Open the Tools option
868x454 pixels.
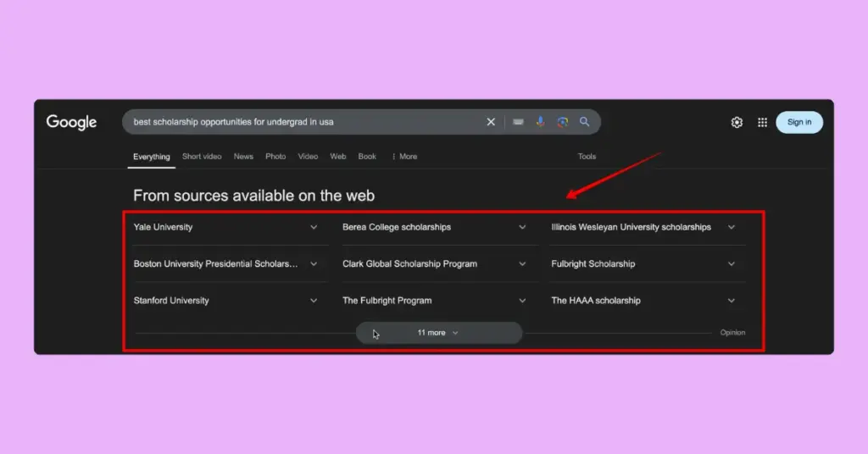[587, 157]
